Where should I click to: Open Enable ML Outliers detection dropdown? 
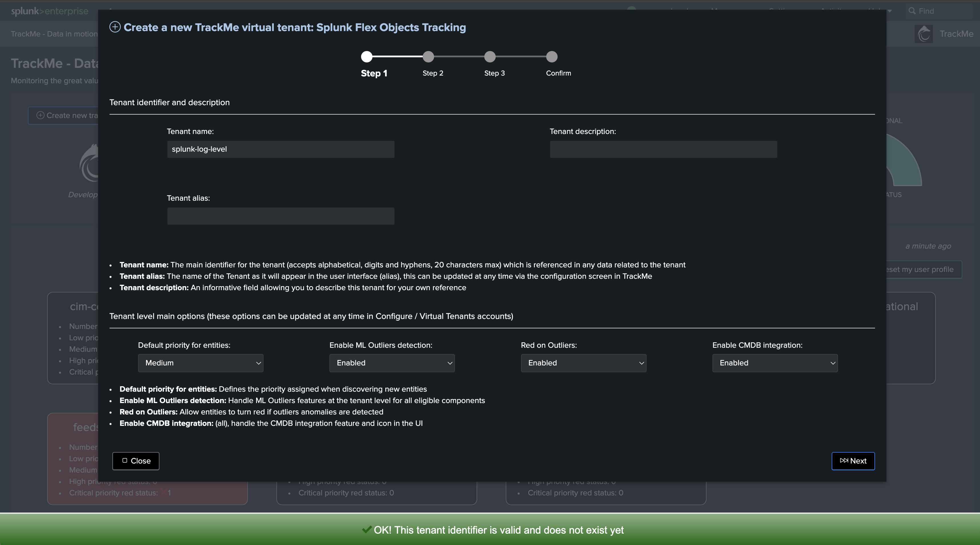[392, 363]
